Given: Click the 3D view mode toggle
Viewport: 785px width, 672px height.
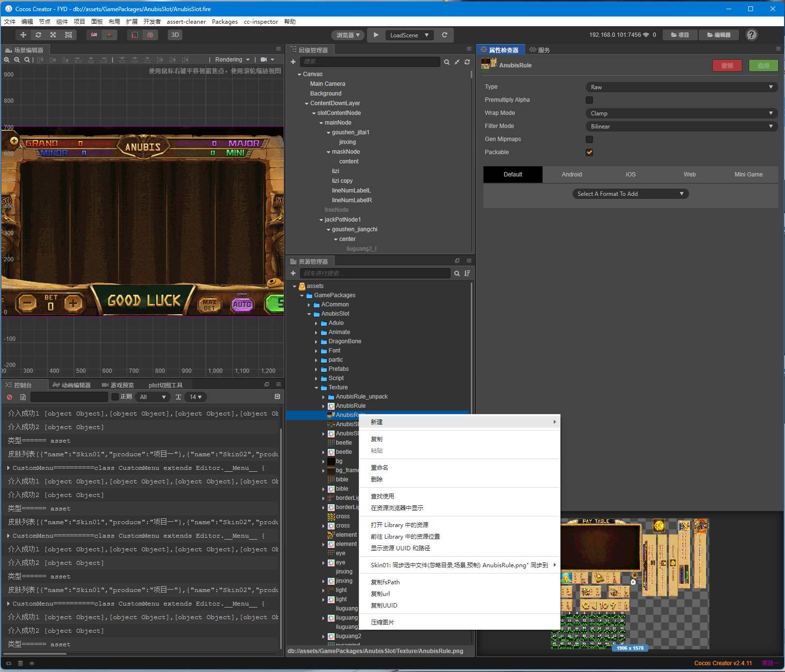Looking at the screenshot, I should (x=175, y=35).
